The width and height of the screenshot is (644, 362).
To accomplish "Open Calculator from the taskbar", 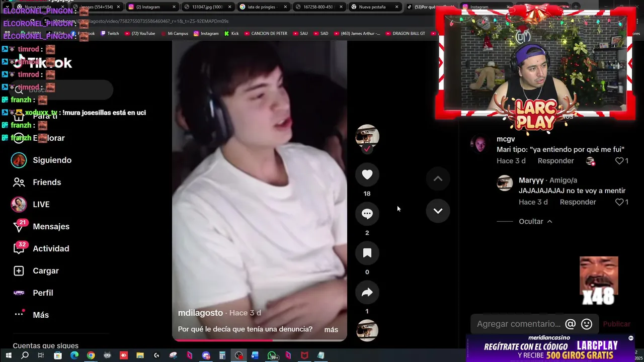I will tap(222, 355).
